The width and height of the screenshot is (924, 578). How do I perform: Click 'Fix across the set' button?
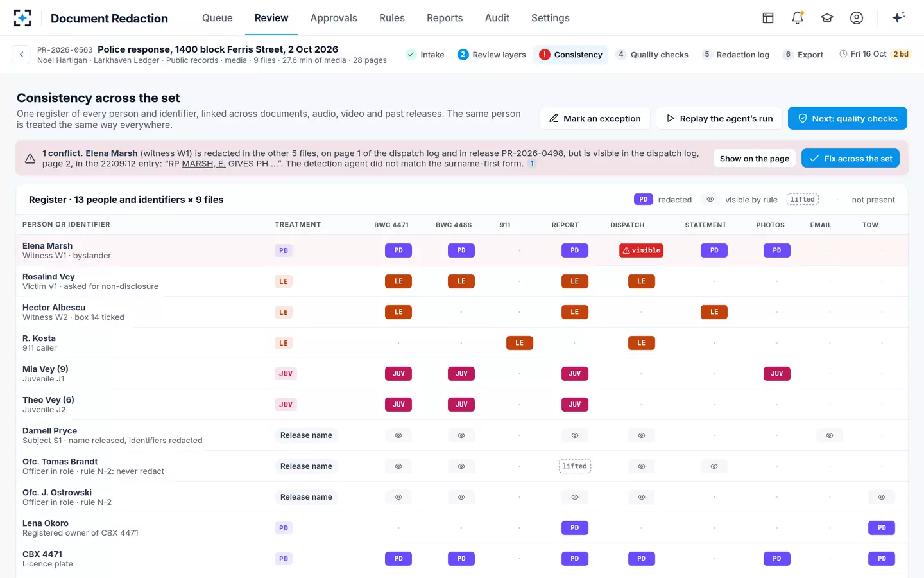[850, 159]
